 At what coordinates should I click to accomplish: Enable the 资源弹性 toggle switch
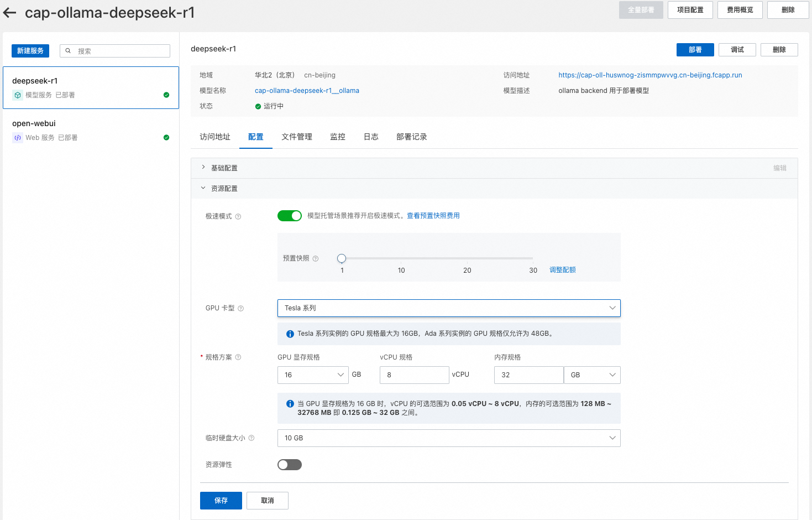(289, 465)
